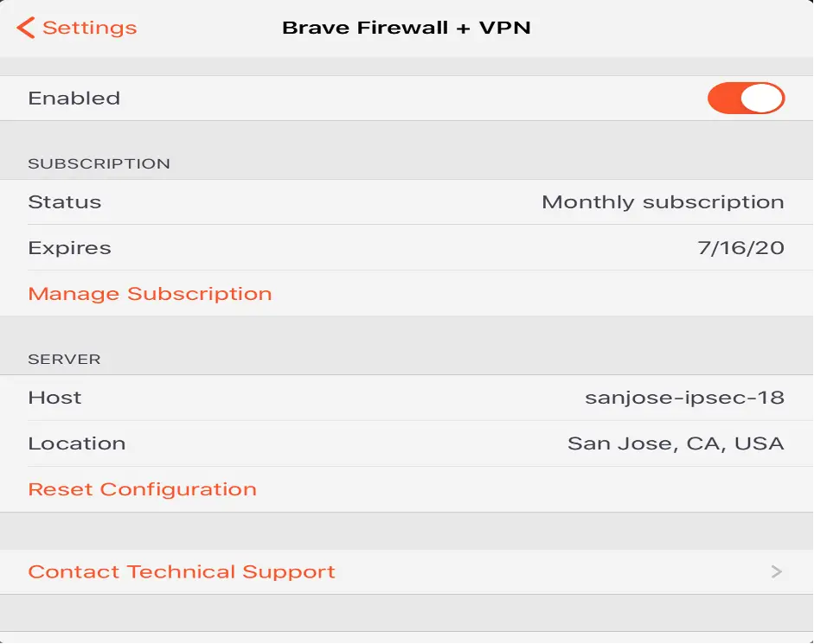Select the Status row
Screen dimensions: 814x644
click(407, 202)
